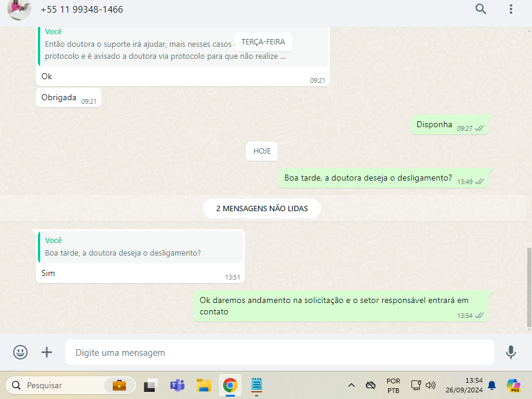Open contact info for +55 11 99348-1466
532x399 pixels.
pyautogui.click(x=82, y=10)
